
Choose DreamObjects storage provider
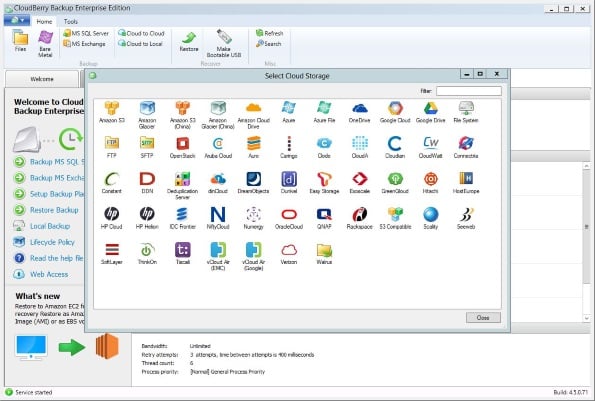tap(253, 182)
